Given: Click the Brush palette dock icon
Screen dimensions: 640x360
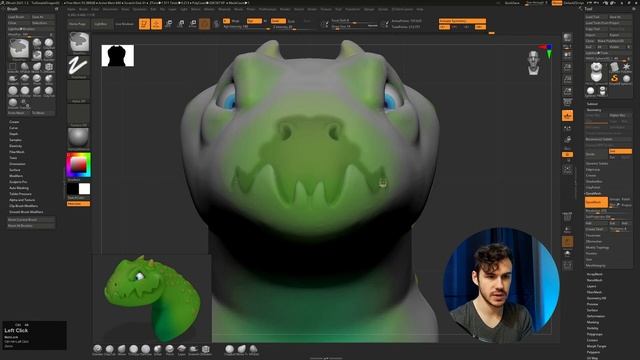Looking at the screenshot, I should tap(56, 9).
